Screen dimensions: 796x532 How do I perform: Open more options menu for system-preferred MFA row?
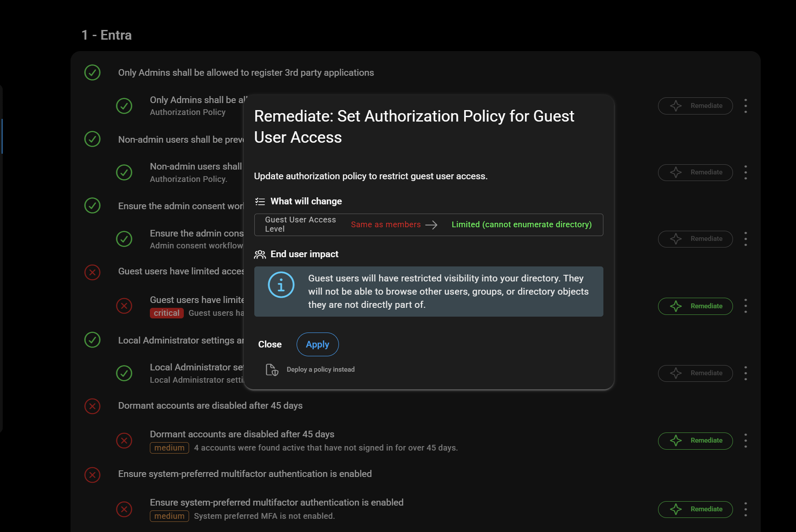click(745, 509)
